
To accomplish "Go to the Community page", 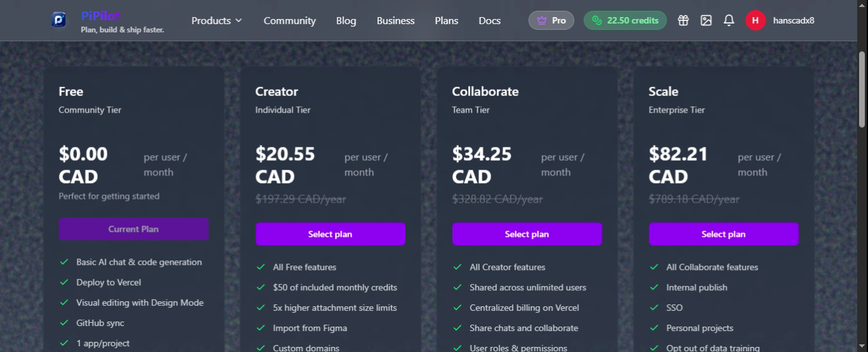I will coord(289,20).
